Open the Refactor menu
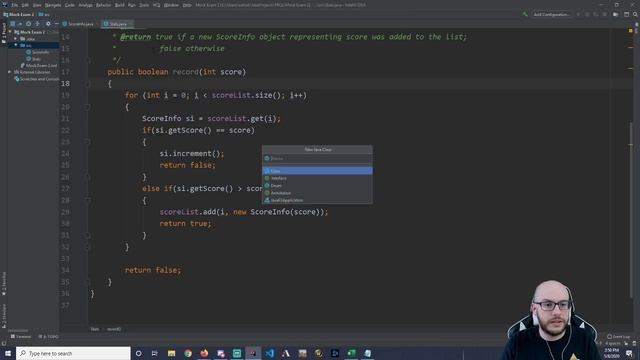The image size is (640, 360). (103, 5)
